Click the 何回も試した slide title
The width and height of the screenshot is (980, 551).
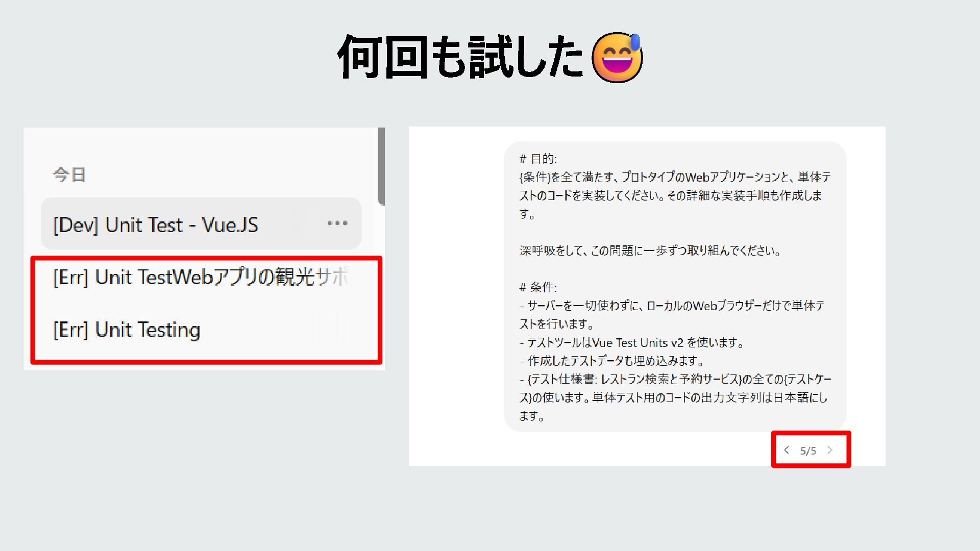[459, 58]
